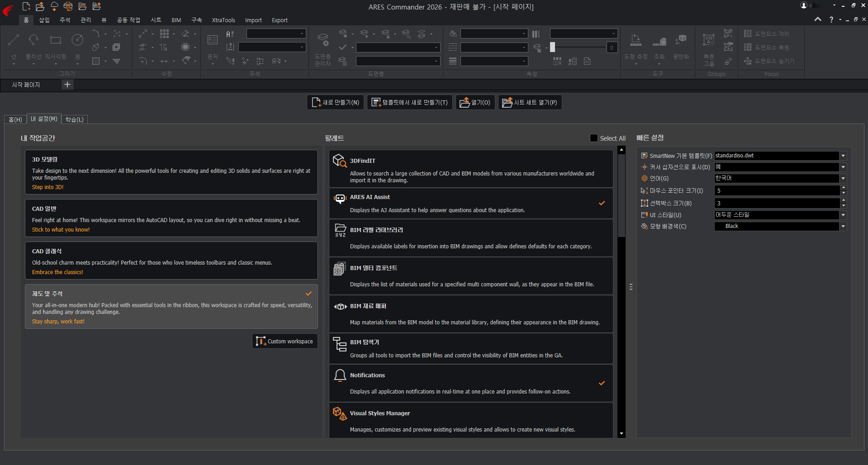This screenshot has width=868, height=465.
Task: Click the Visual Styles Manager icon
Action: point(339,413)
